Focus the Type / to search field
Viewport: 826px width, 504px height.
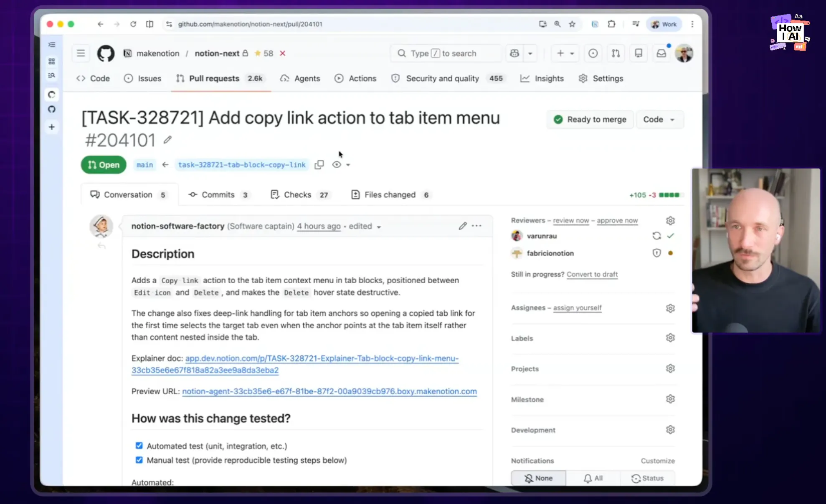pos(446,53)
